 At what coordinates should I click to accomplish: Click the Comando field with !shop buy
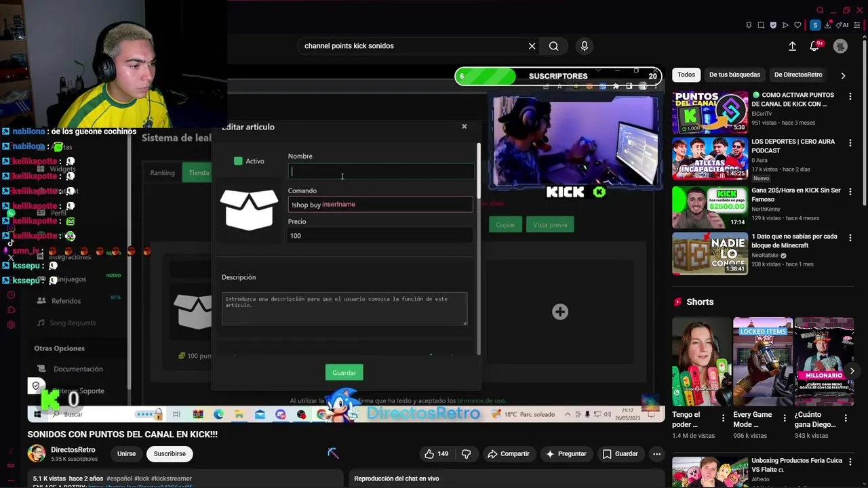380,204
